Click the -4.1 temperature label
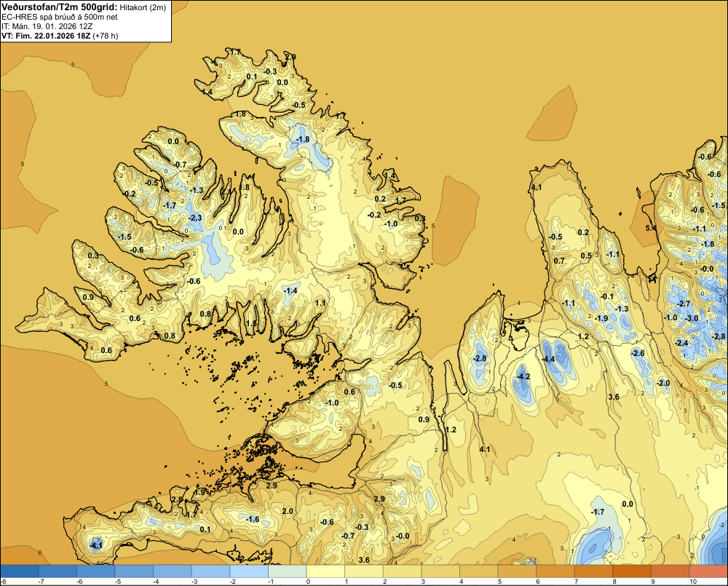Viewport: 728px width, 586px height. point(96,545)
